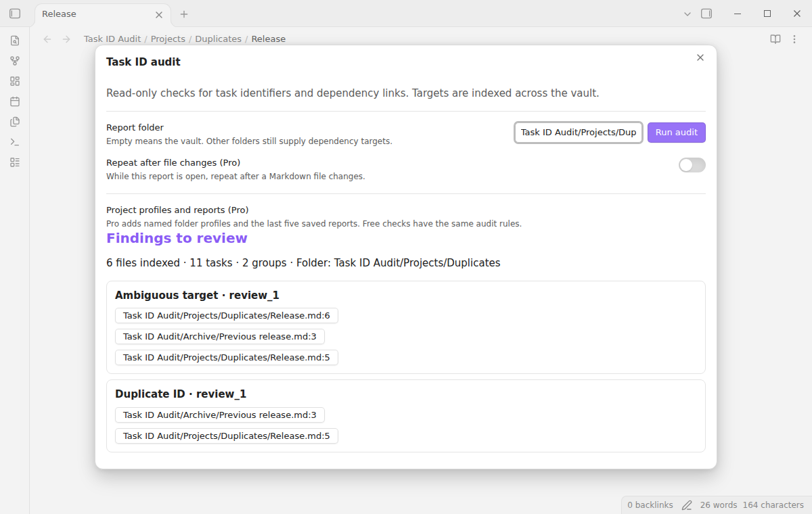Screen dimensions: 812x514
Task: Open tab list dropdown chevron
Action: pyautogui.click(x=687, y=14)
